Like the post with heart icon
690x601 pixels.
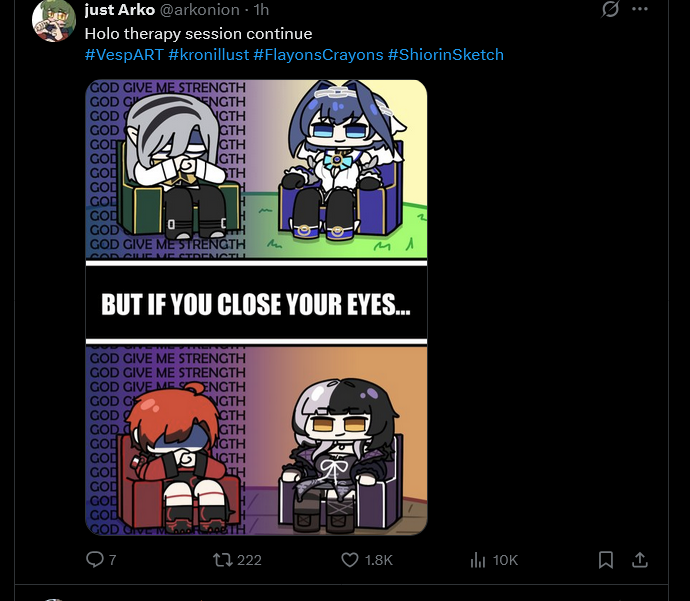pyautogui.click(x=350, y=560)
